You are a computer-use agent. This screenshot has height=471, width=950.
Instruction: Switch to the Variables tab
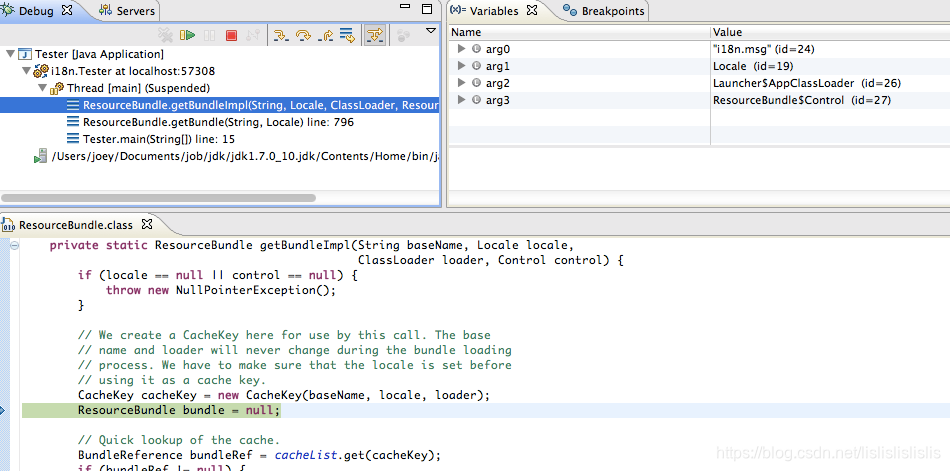coord(494,11)
